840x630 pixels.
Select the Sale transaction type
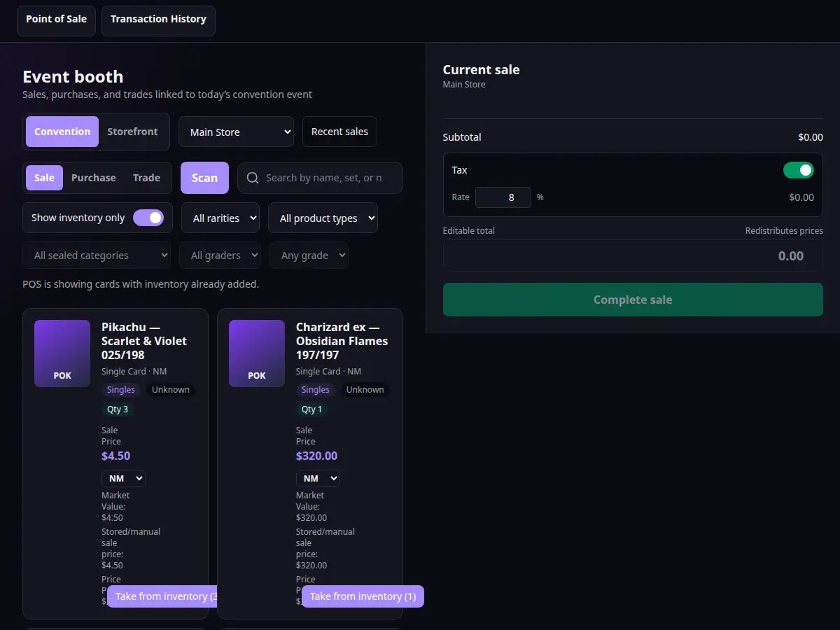(44, 178)
